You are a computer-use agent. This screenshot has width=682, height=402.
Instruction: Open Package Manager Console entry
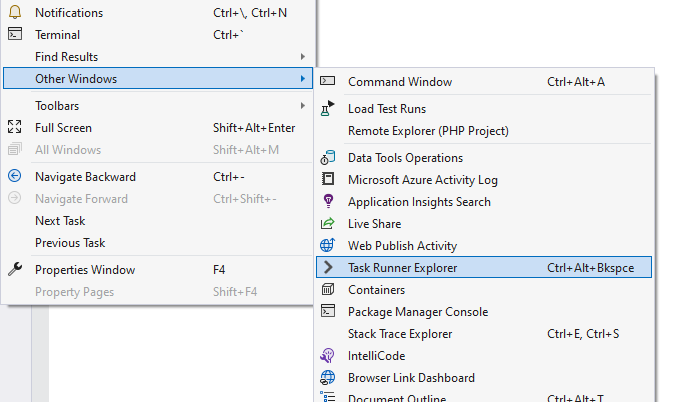[x=484, y=312]
